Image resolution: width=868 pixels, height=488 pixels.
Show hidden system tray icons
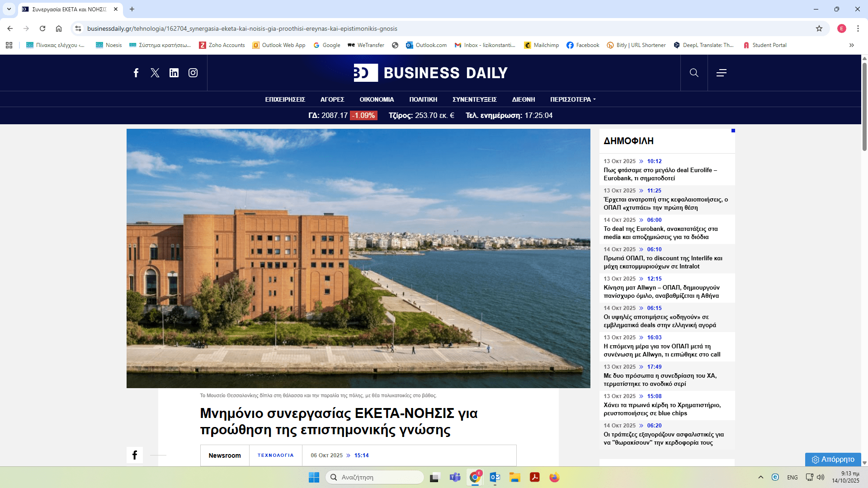point(761,477)
